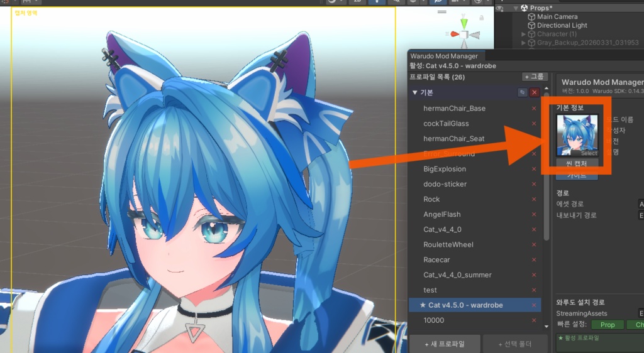The width and height of the screenshot is (644, 353).
Task: Remove the Rock profile with its X icon
Action: tap(534, 199)
